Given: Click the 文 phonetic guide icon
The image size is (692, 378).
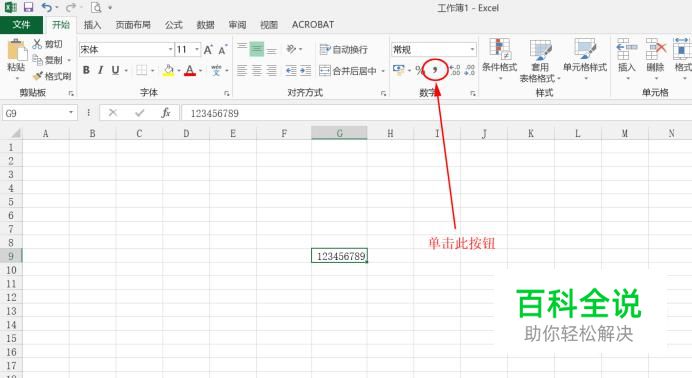Looking at the screenshot, I should (216, 70).
